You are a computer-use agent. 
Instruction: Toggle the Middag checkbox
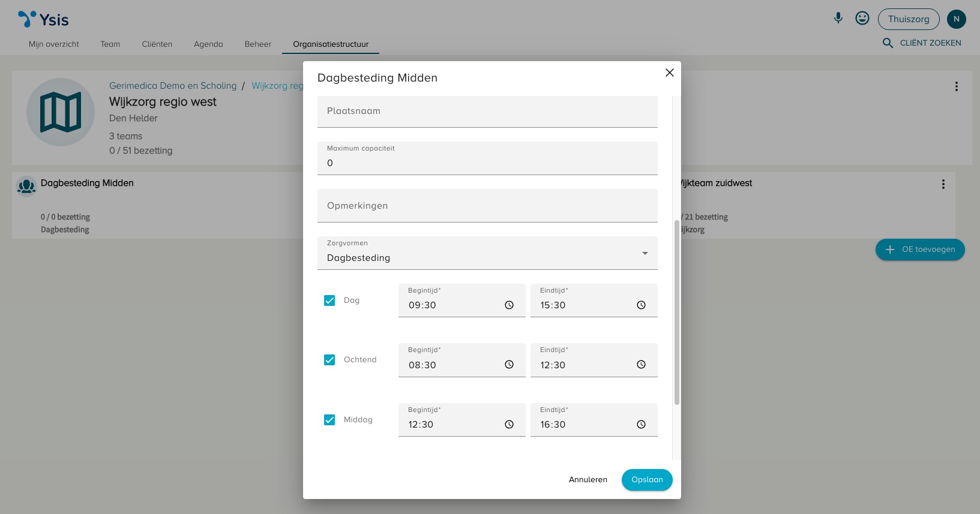tap(329, 420)
